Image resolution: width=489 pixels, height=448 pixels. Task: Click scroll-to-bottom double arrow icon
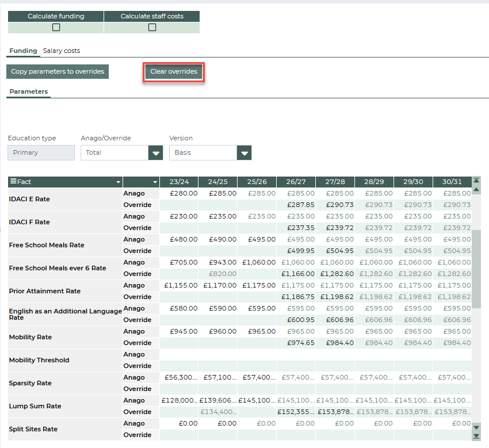(x=476, y=436)
